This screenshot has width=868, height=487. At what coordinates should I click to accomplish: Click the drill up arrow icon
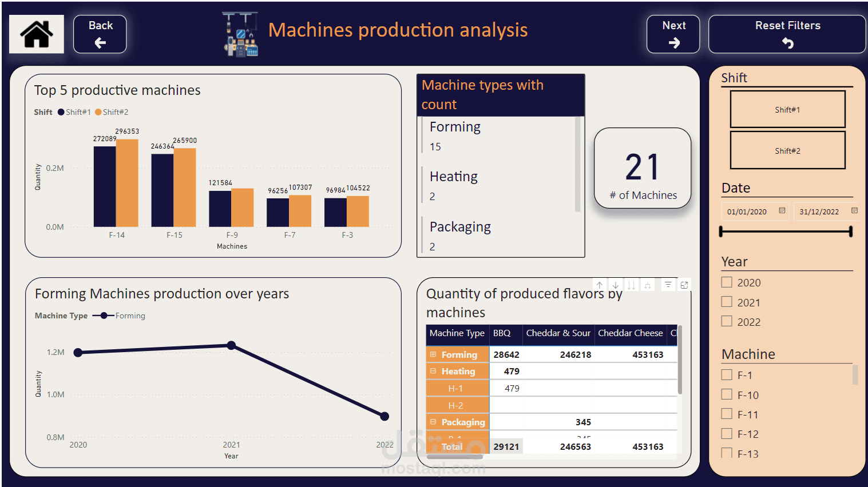[599, 285]
